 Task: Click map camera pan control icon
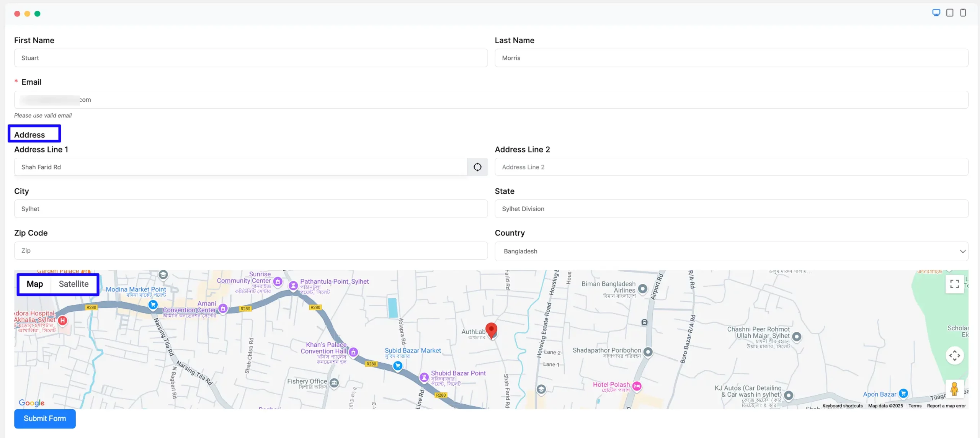(954, 355)
